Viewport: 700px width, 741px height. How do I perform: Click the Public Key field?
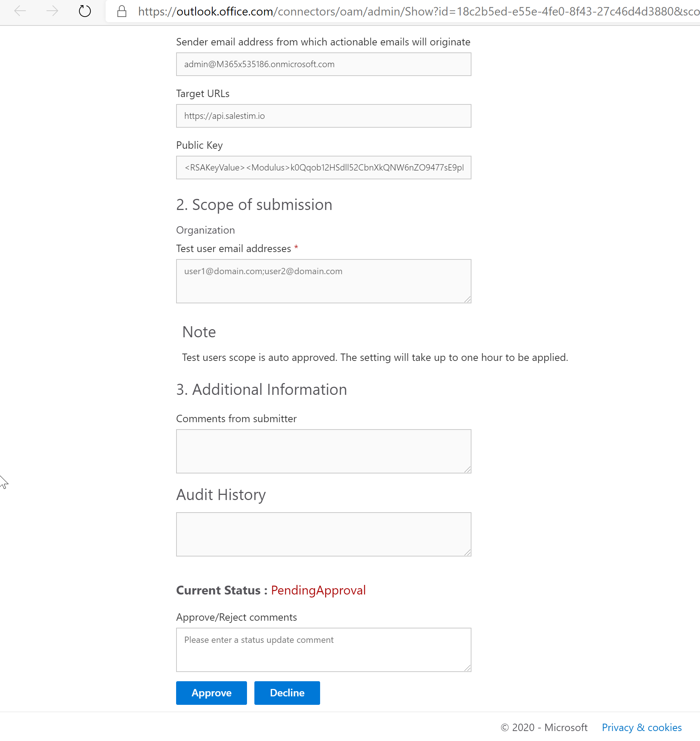click(323, 168)
